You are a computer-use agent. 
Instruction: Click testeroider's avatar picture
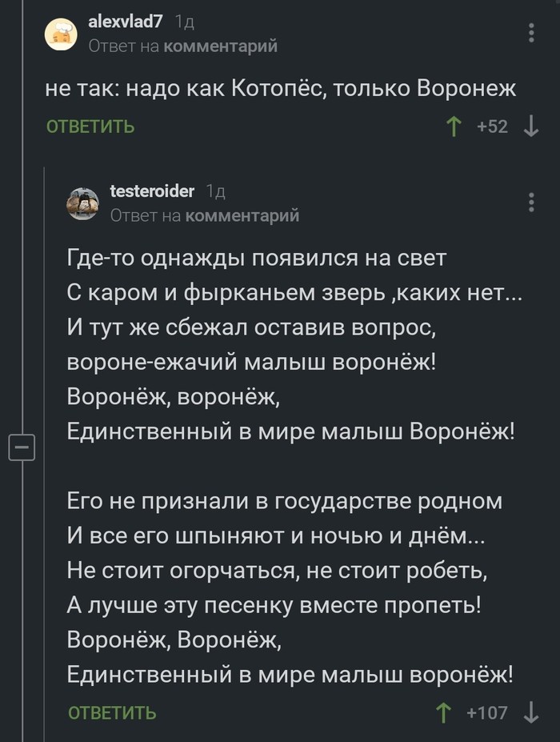point(82,203)
